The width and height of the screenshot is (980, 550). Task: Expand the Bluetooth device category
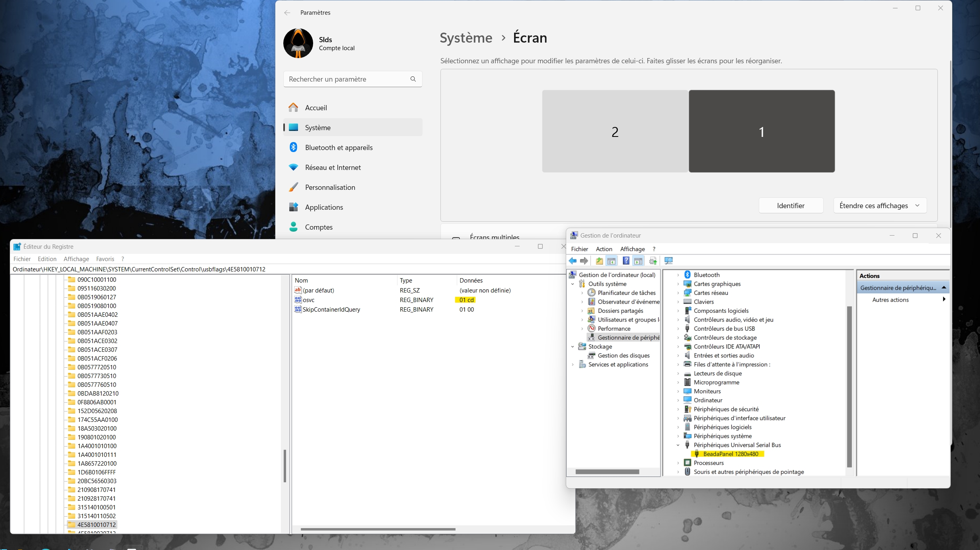(678, 275)
